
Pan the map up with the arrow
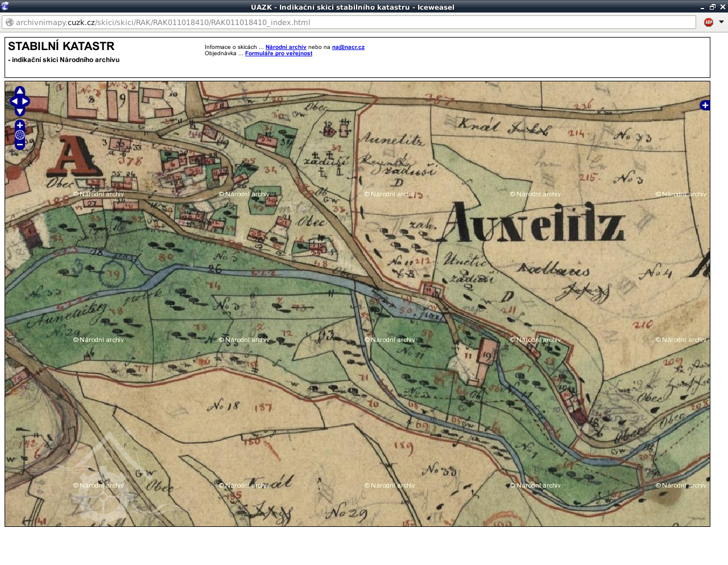pyautogui.click(x=20, y=91)
